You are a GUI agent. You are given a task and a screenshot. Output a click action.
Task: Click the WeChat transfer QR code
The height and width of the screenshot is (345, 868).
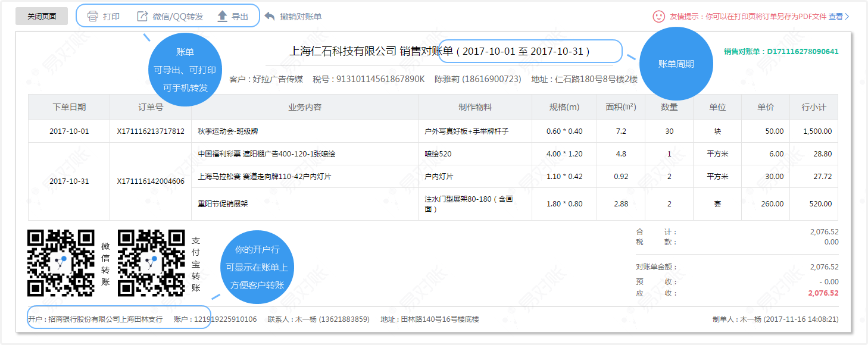click(61, 263)
